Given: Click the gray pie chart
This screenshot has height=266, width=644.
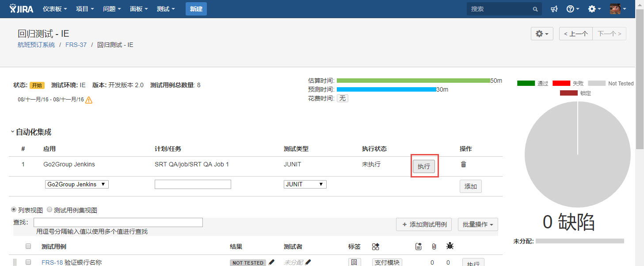Looking at the screenshot, I should coord(578,154).
